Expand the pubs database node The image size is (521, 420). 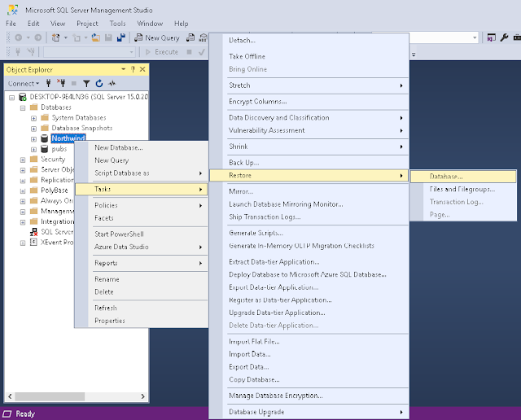[33, 150]
